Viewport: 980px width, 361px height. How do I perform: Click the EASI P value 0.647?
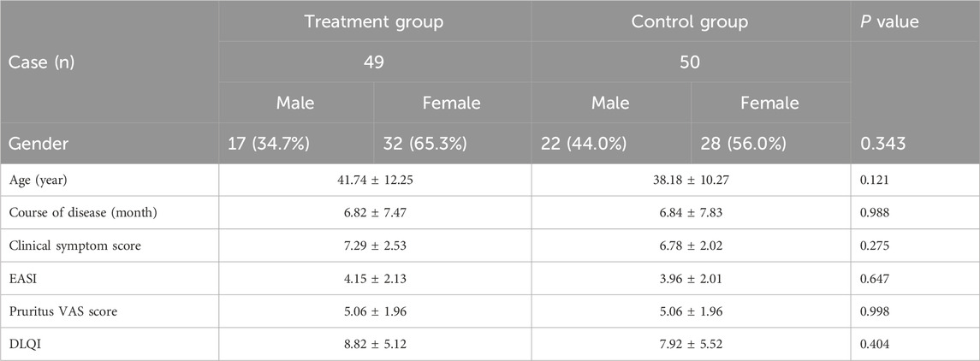[x=876, y=279]
